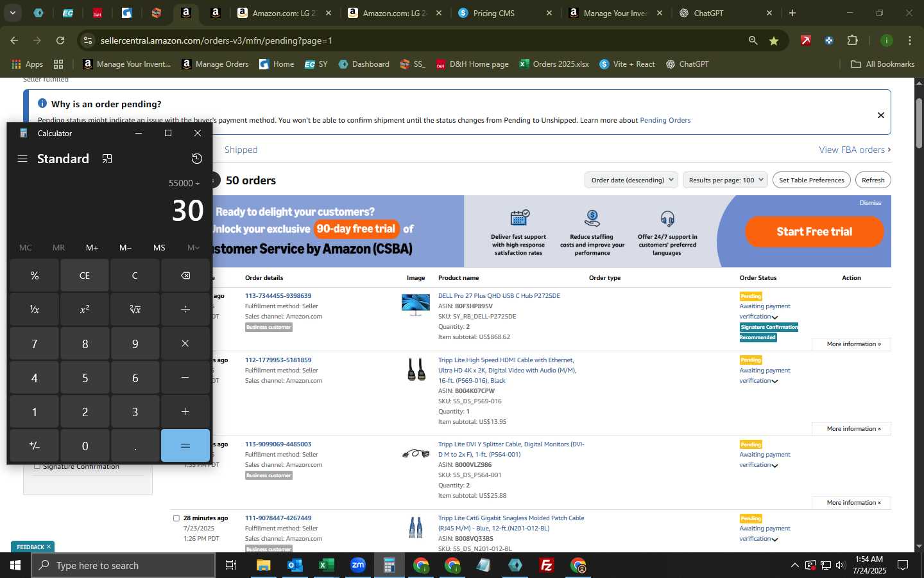Click the Windows taskbar search box

tap(123, 565)
